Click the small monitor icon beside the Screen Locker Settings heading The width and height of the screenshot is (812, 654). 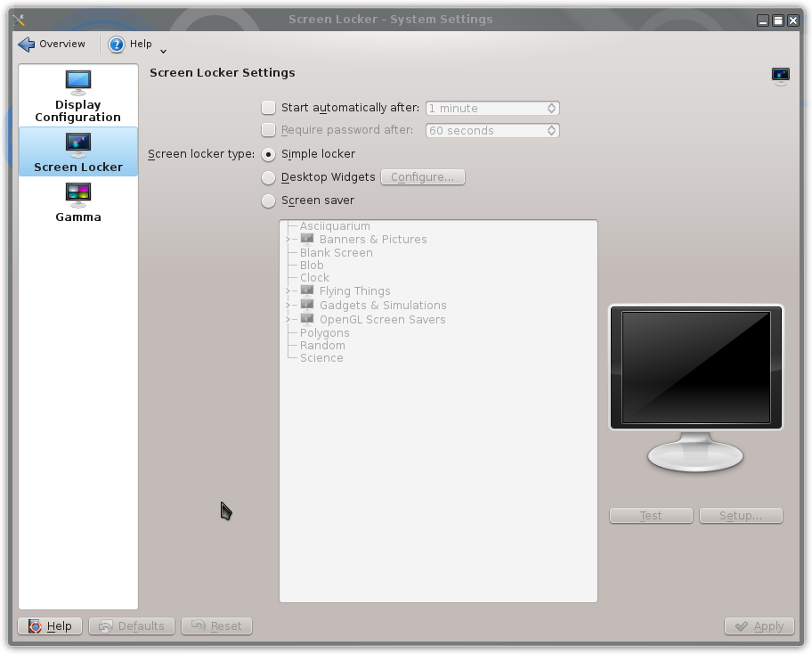(781, 76)
